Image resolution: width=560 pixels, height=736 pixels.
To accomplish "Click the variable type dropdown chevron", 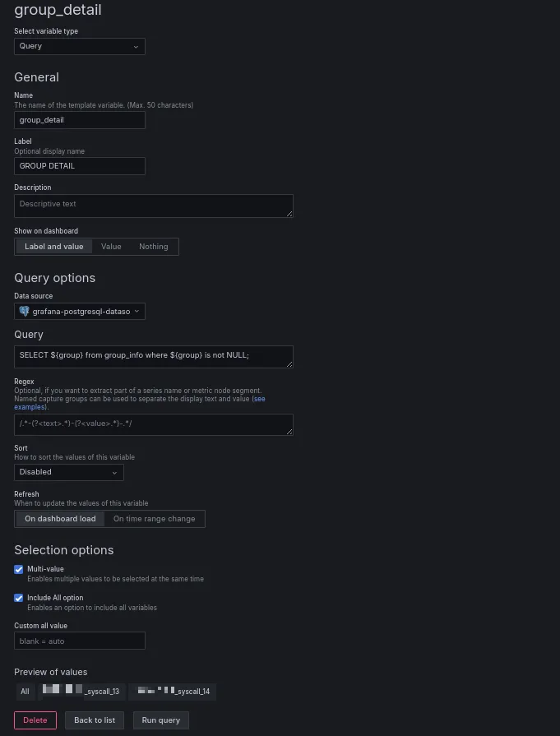I will (x=136, y=47).
